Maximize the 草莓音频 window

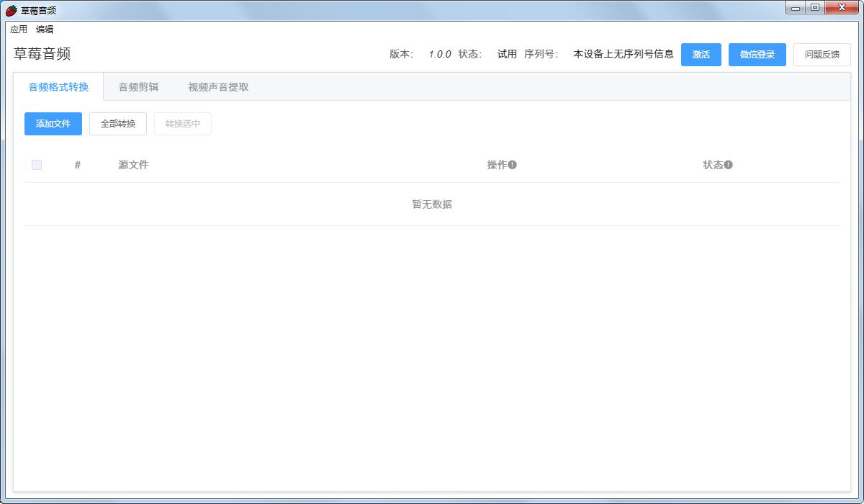pos(815,8)
